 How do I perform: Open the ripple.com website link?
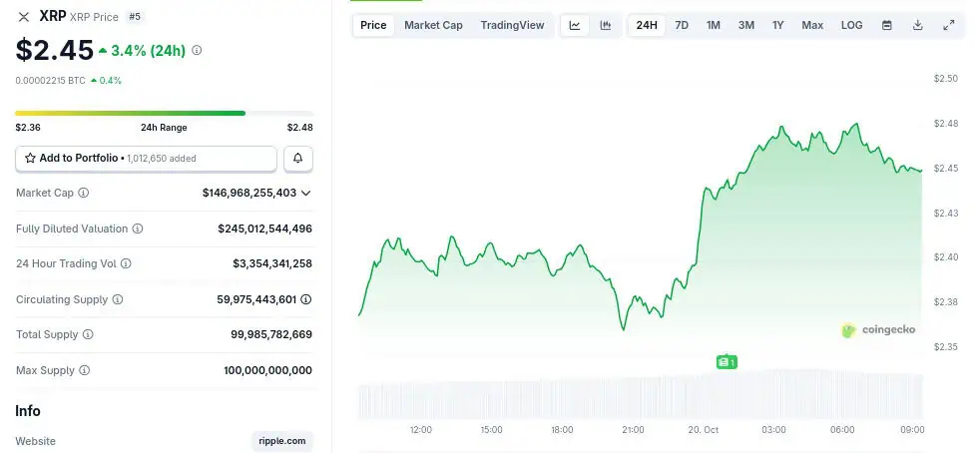point(282,441)
